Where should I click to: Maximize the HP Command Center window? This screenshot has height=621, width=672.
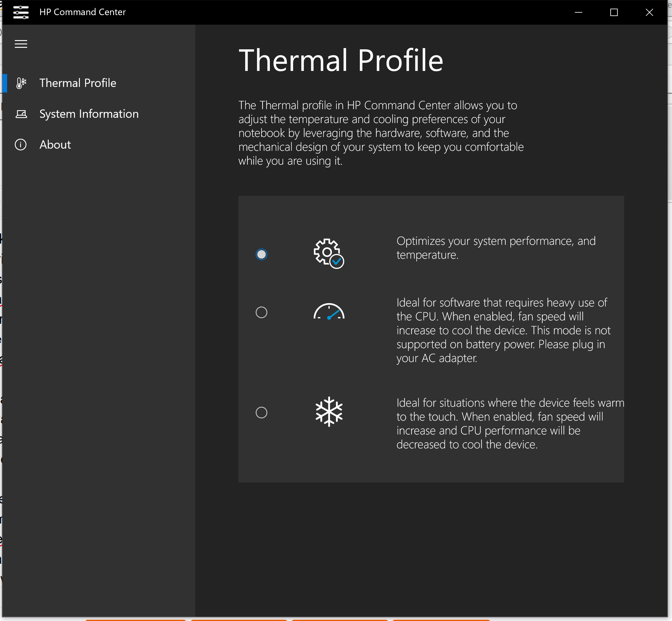pos(614,12)
